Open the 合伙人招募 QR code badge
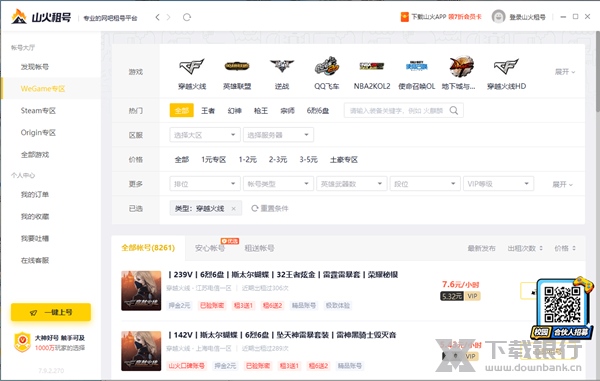Screen dimensions: 600x381 pos(562,308)
